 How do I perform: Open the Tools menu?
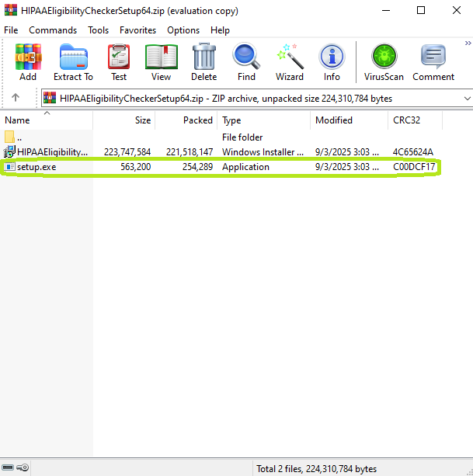click(x=99, y=30)
